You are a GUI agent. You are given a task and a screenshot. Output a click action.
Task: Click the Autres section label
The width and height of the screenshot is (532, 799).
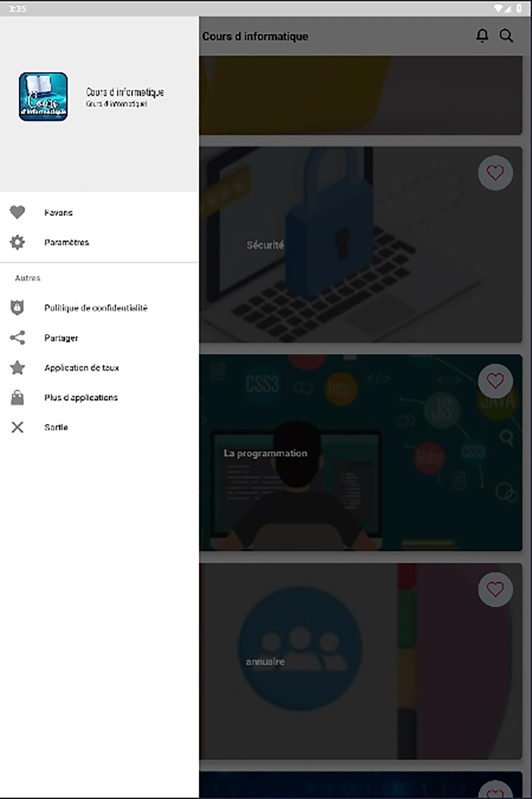pos(28,278)
